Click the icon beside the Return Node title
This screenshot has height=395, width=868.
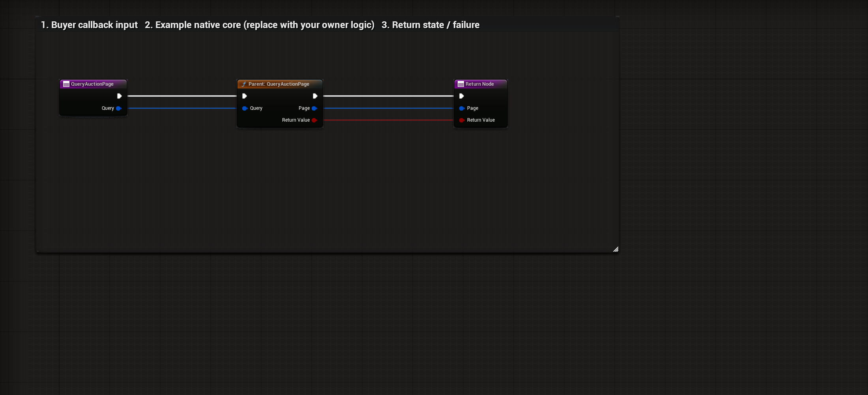460,84
